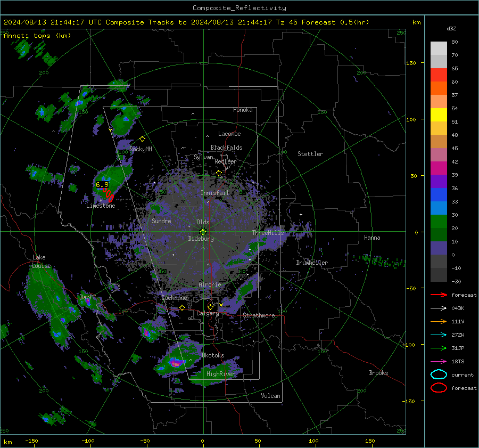Click the Calgary city label

[208, 313]
